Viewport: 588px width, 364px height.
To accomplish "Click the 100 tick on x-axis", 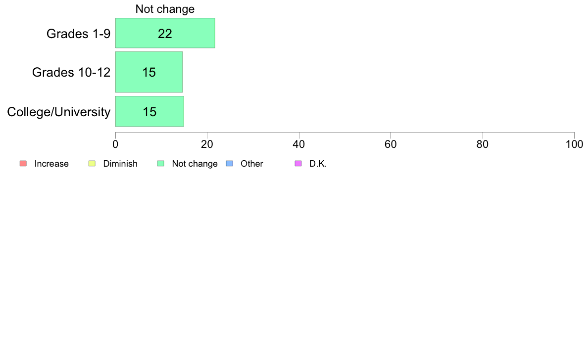I will [574, 144].
